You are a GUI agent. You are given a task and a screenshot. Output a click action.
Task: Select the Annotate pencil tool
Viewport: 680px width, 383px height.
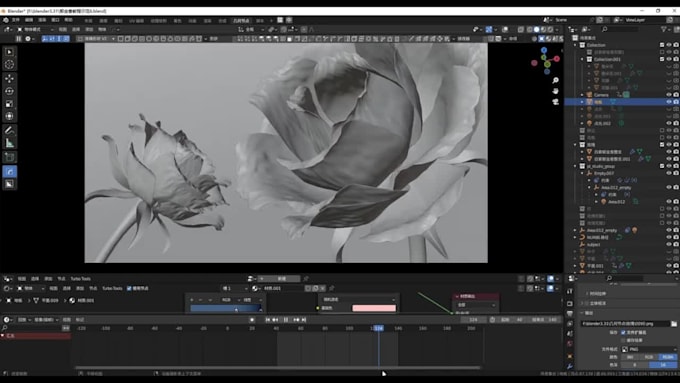[x=9, y=130]
